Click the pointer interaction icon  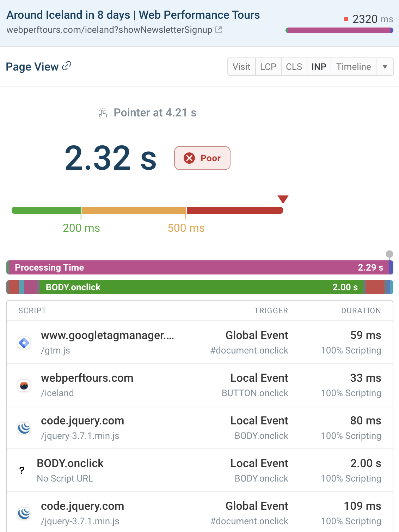[x=103, y=113]
